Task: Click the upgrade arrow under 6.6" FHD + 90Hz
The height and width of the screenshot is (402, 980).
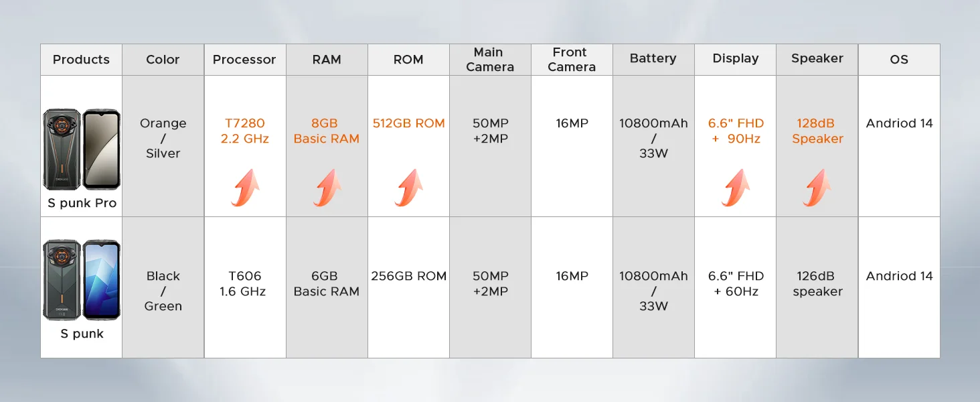Action: pos(735,188)
